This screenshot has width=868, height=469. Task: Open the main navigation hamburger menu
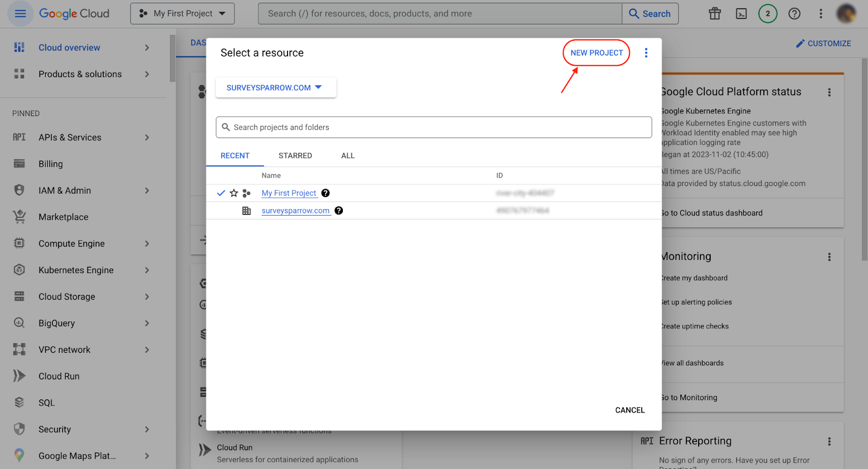click(20, 14)
